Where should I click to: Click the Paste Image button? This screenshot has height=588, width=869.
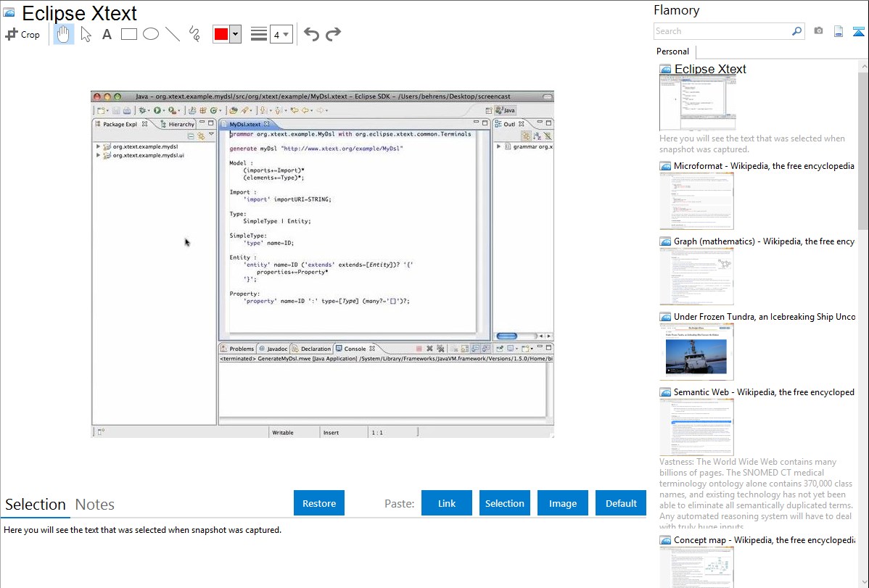[x=562, y=503]
